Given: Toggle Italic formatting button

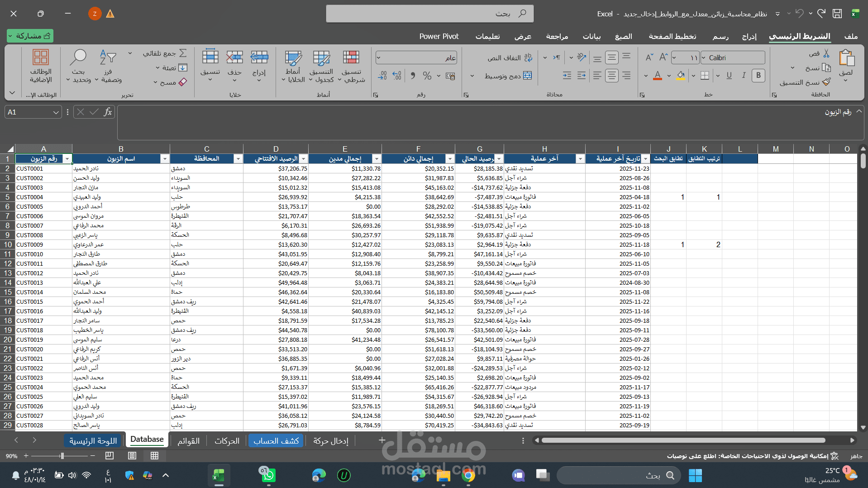Looking at the screenshot, I should point(744,76).
